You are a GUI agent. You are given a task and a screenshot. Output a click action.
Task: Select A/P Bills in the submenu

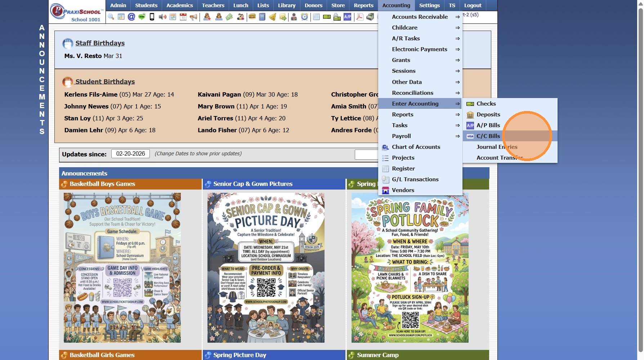510,125
